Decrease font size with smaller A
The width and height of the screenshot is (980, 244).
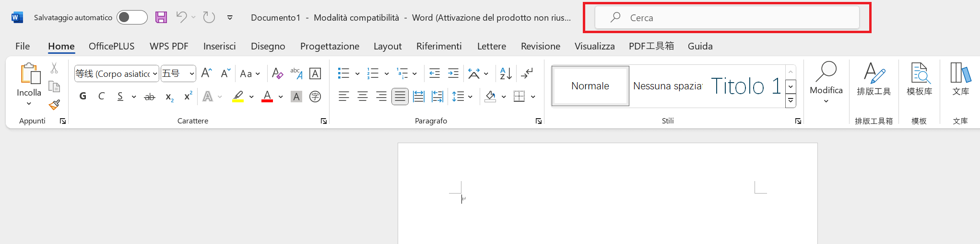[225, 73]
